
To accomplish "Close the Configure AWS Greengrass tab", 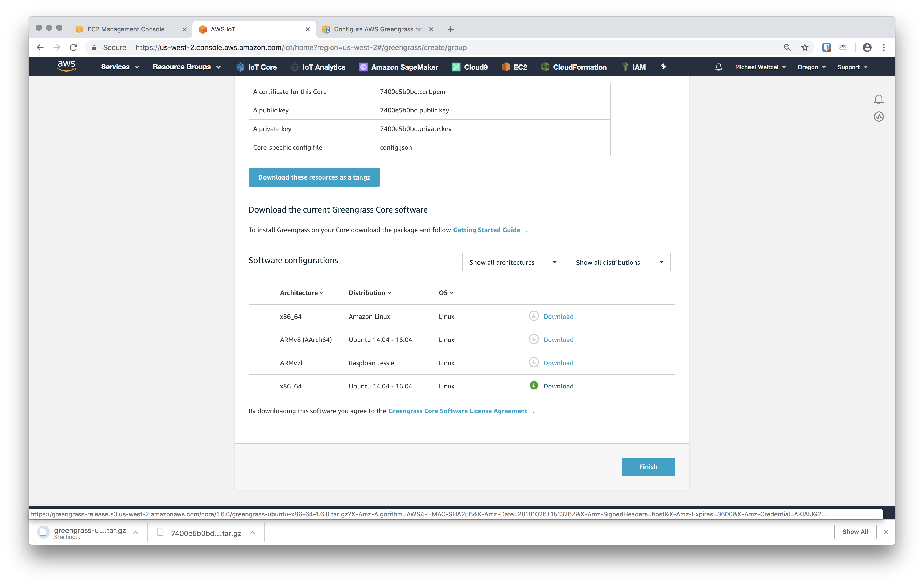I will click(431, 29).
